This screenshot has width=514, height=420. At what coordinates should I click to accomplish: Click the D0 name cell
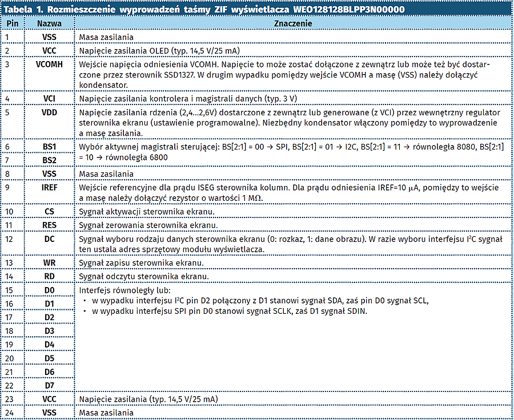click(x=49, y=290)
